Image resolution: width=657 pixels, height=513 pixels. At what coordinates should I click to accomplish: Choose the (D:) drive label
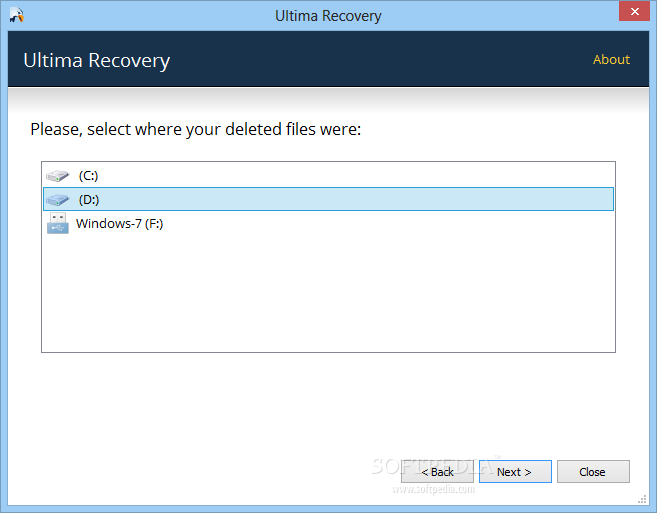tap(89, 200)
